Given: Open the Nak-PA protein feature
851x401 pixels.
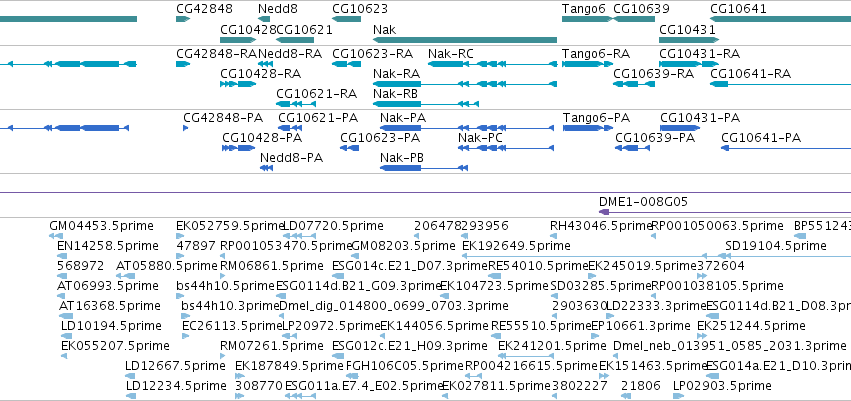Looking at the screenshot, I should pyautogui.click(x=467, y=128).
